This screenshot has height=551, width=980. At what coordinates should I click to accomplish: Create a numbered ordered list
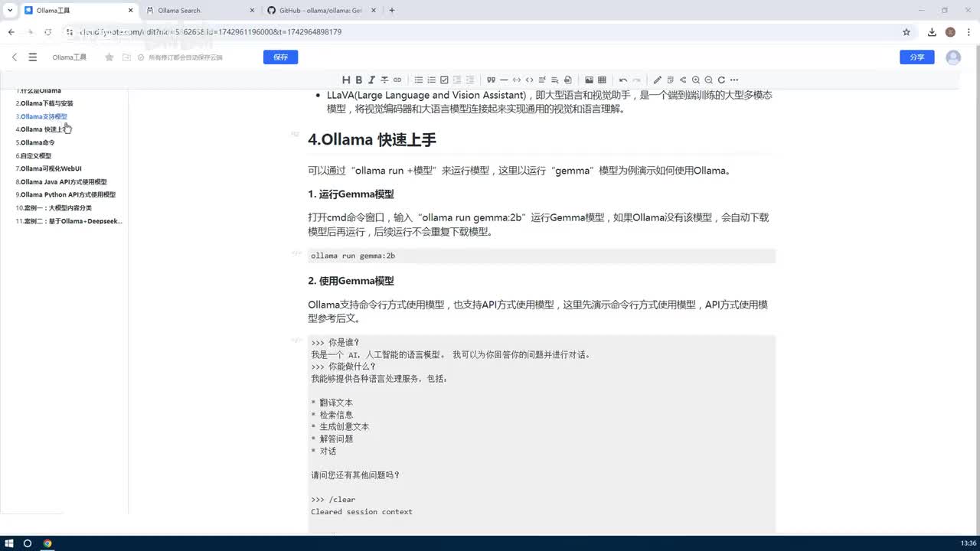(x=432, y=80)
